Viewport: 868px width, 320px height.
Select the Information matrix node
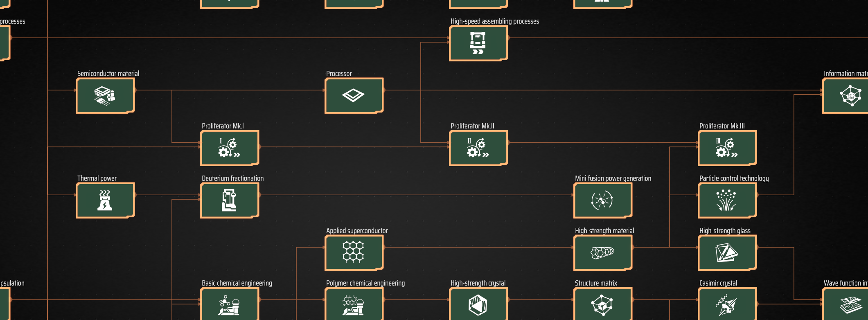pos(845,95)
